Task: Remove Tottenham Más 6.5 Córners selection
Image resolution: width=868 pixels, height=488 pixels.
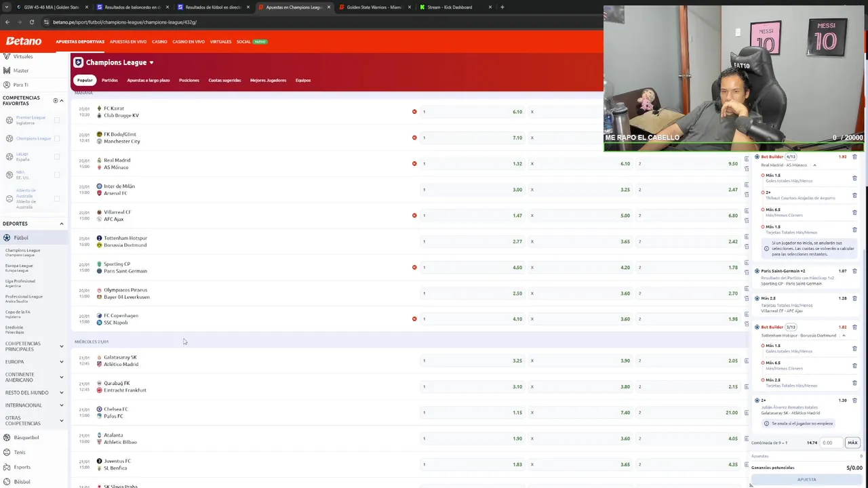Action: point(854,366)
